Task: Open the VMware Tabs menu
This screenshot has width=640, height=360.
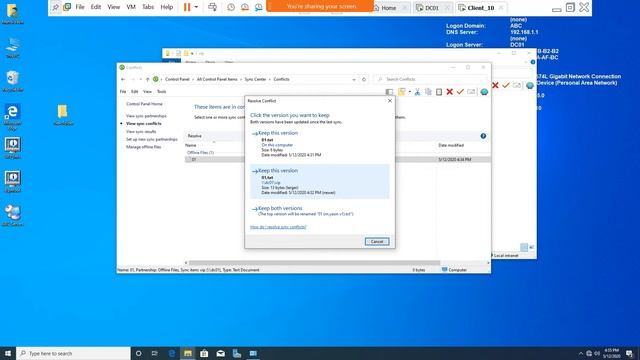Action: [x=148, y=7]
